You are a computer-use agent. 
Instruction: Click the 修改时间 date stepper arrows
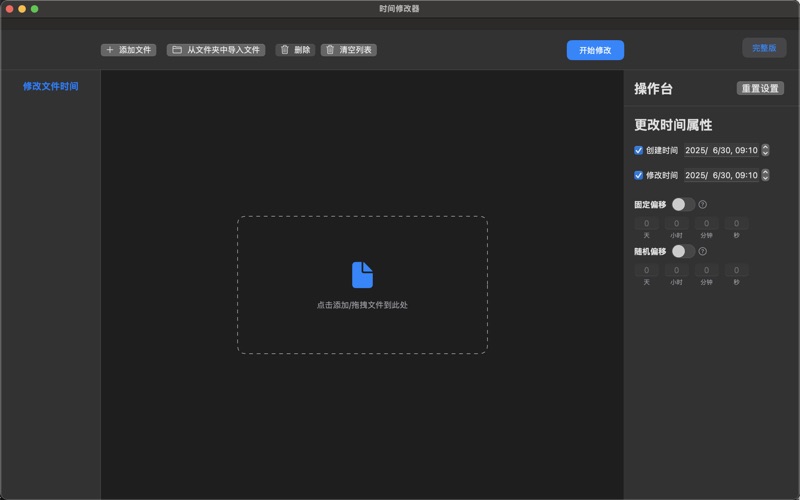(766, 175)
